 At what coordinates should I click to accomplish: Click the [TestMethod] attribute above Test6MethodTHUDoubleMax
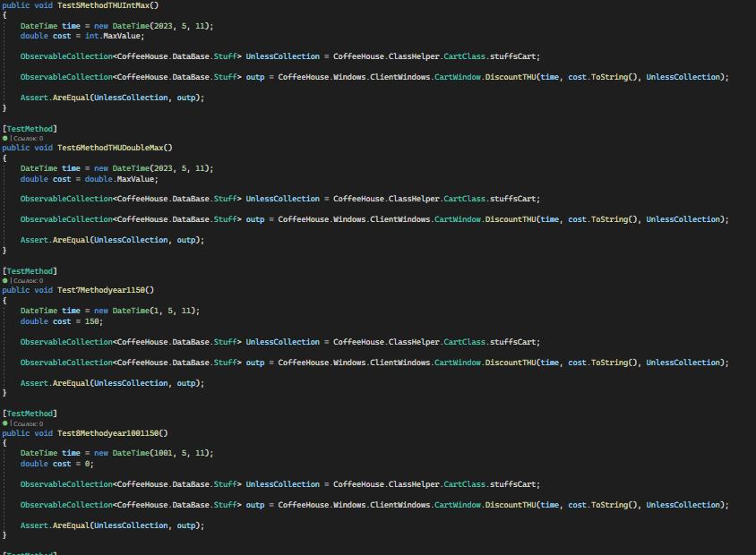(x=30, y=128)
